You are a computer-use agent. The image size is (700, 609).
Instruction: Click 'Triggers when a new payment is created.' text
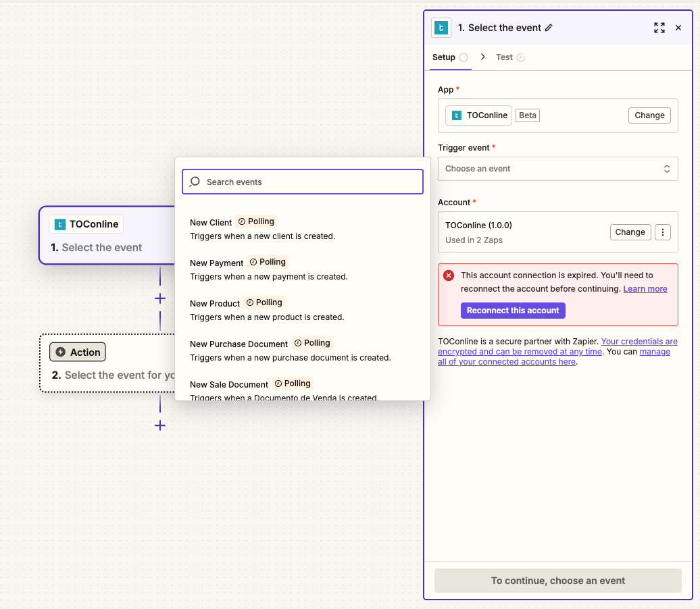click(x=269, y=277)
